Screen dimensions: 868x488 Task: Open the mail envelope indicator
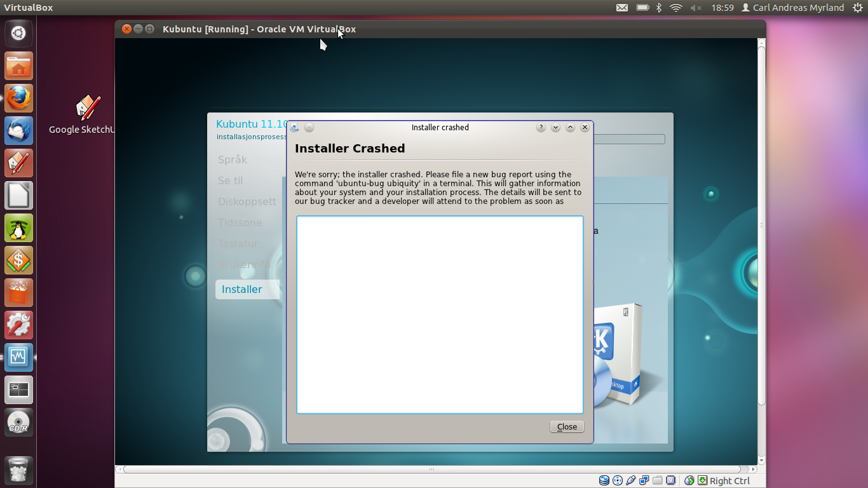click(622, 8)
